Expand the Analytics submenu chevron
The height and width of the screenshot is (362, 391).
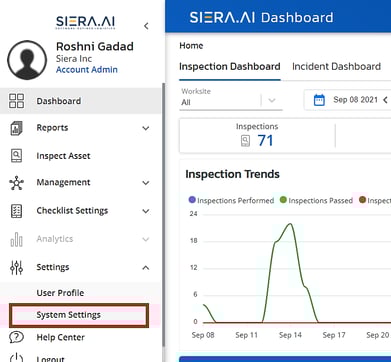[146, 239]
